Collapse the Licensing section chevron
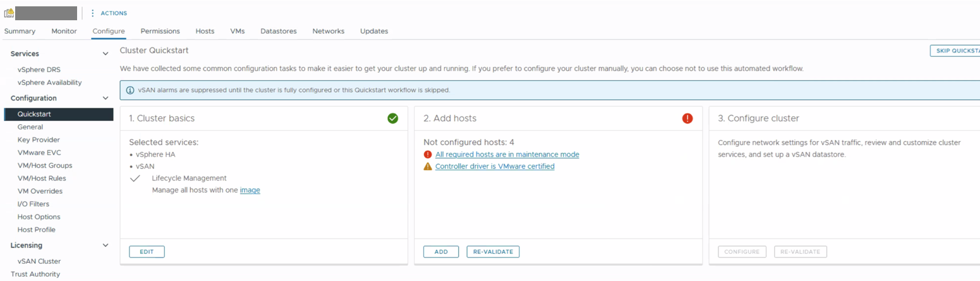Viewport: 980px width, 281px height. (x=106, y=245)
